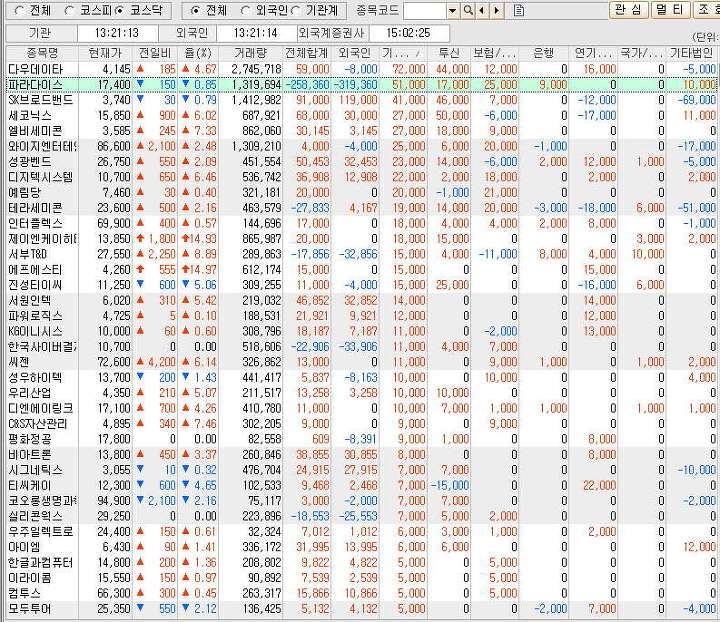Select the SK브로드밴드 row name
Screen dimensions: 720x622
click(x=40, y=100)
